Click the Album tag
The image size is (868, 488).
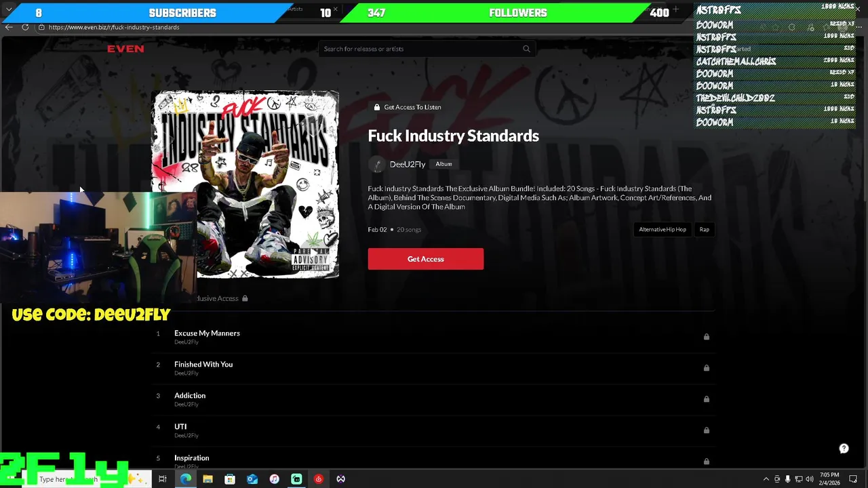pos(443,164)
